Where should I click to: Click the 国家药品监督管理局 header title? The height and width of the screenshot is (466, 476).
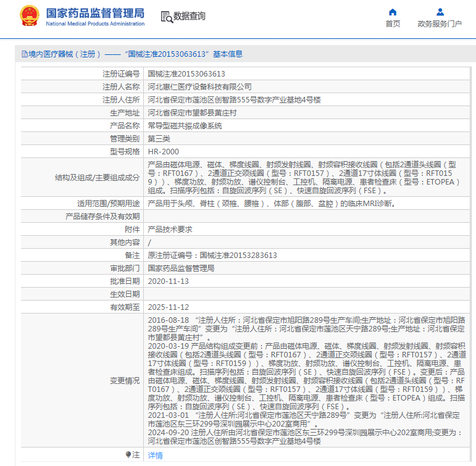pos(95,14)
